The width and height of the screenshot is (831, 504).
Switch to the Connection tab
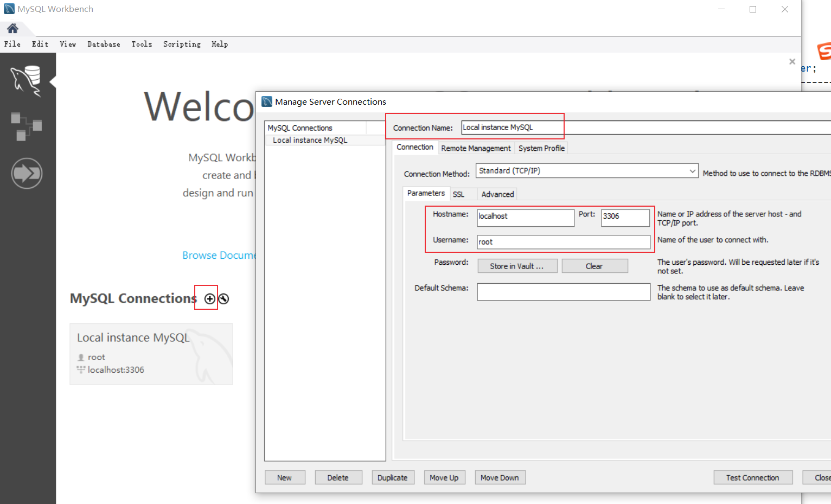415,147
